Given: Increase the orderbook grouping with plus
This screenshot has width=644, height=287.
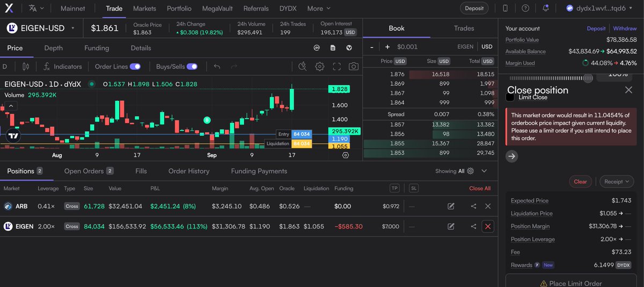Looking at the screenshot, I should pos(387,47).
